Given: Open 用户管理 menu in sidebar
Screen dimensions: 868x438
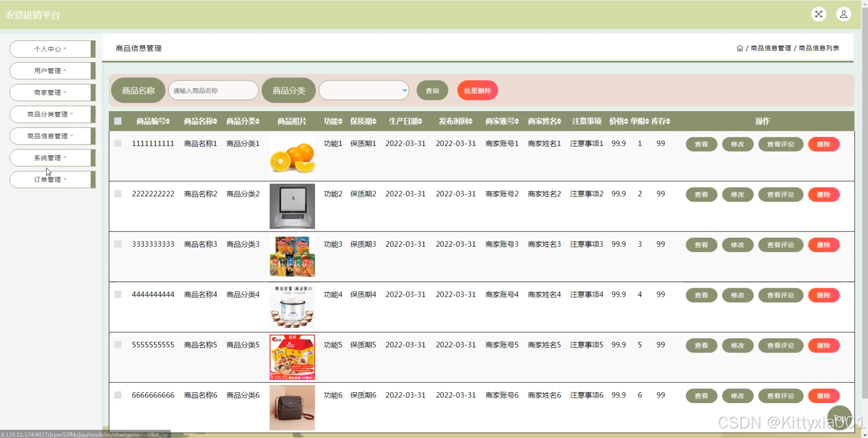Looking at the screenshot, I should (51, 71).
